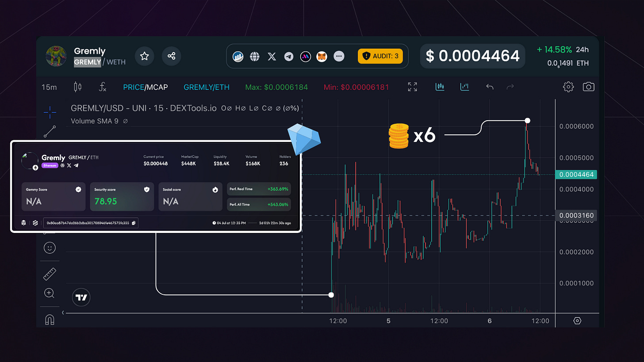Open the Telegram icon on Gremly card

[76, 165]
